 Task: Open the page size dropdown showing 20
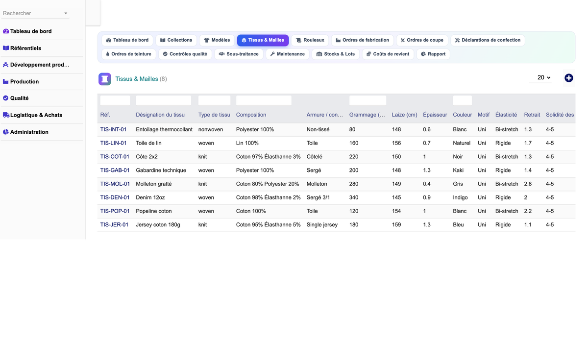pyautogui.click(x=540, y=77)
